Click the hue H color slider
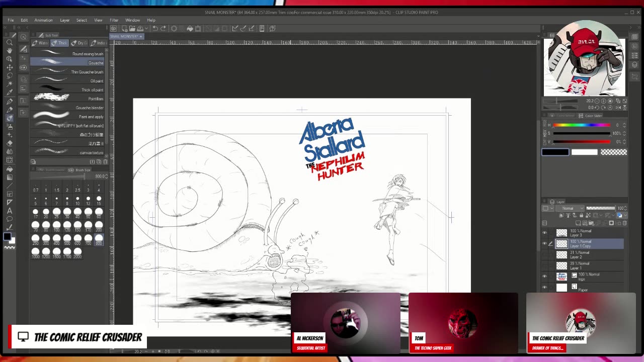 582,125
